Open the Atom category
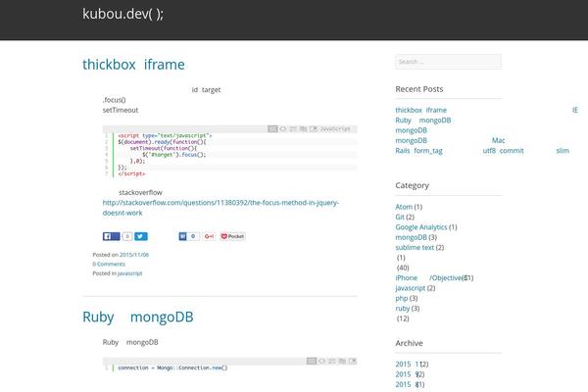This screenshot has height=392, width=588. [x=404, y=207]
